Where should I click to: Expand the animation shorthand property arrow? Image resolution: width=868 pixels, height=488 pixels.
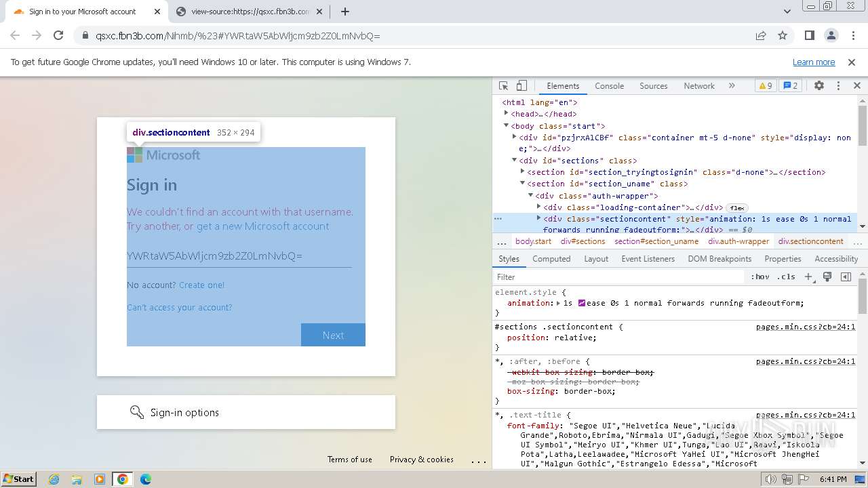pos(558,303)
